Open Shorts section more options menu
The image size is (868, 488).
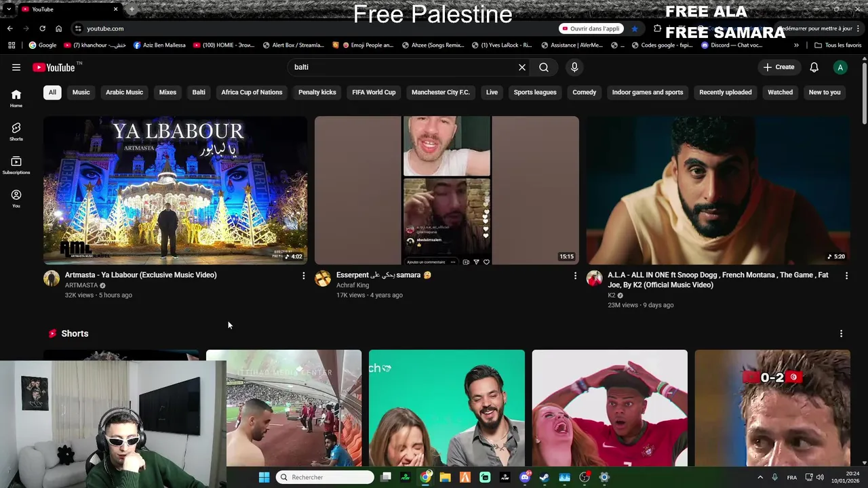[841, 333]
